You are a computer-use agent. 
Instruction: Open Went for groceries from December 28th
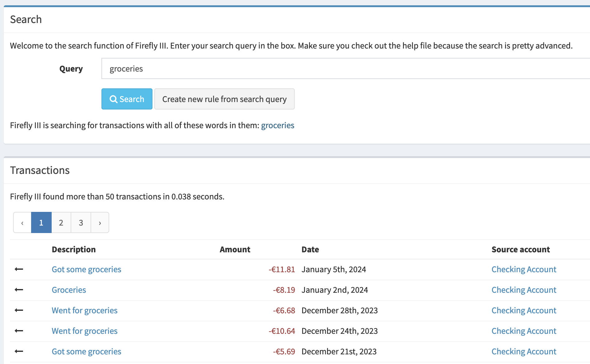click(x=84, y=310)
